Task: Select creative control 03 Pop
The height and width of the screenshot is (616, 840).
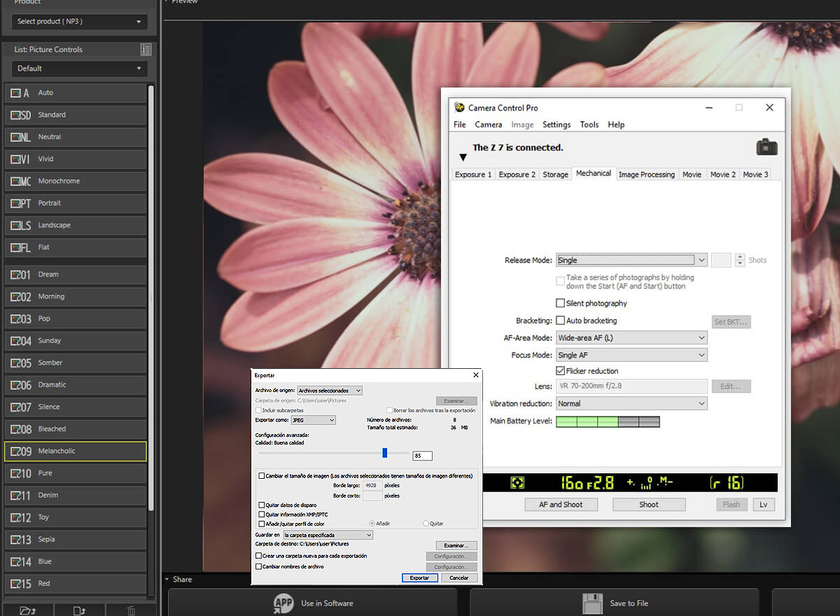Action: [x=76, y=318]
